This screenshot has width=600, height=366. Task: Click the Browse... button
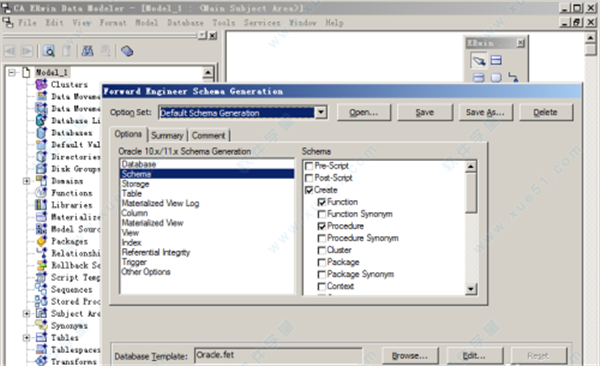point(410,356)
